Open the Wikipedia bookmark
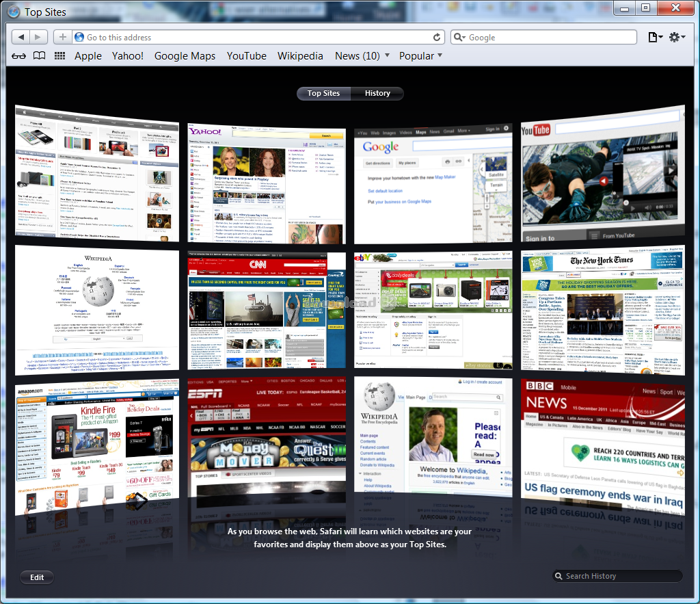 (300, 55)
